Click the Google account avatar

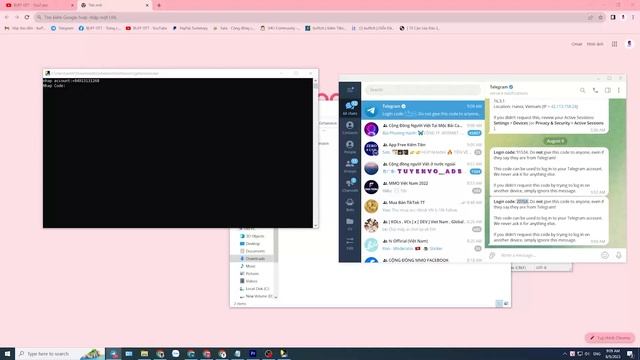coord(629,44)
